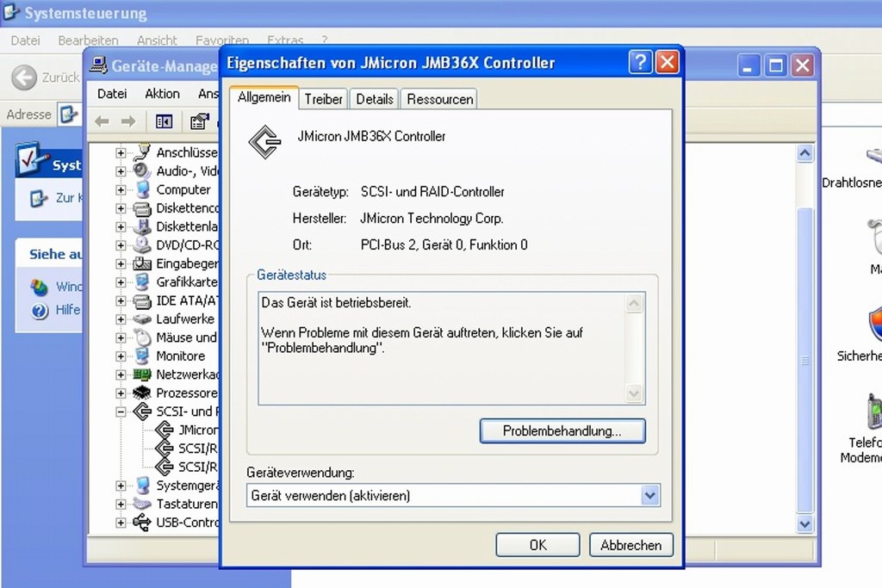Click the Audio device category icon

142,170
